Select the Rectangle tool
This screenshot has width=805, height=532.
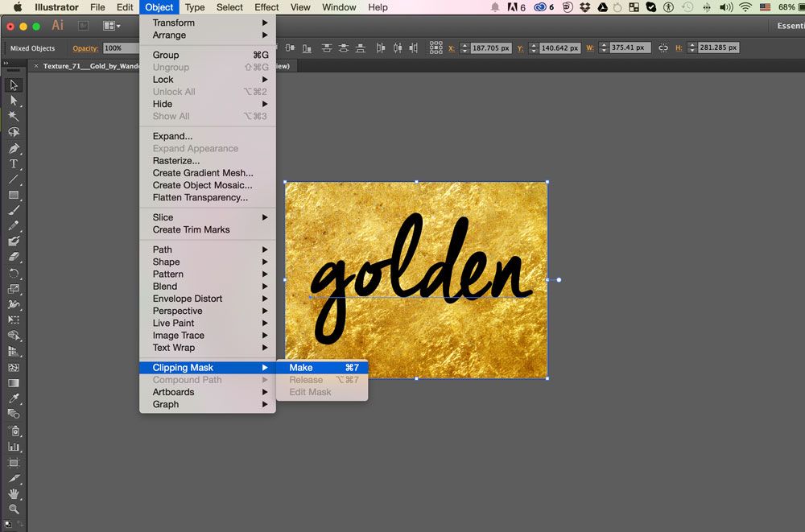pos(14,195)
